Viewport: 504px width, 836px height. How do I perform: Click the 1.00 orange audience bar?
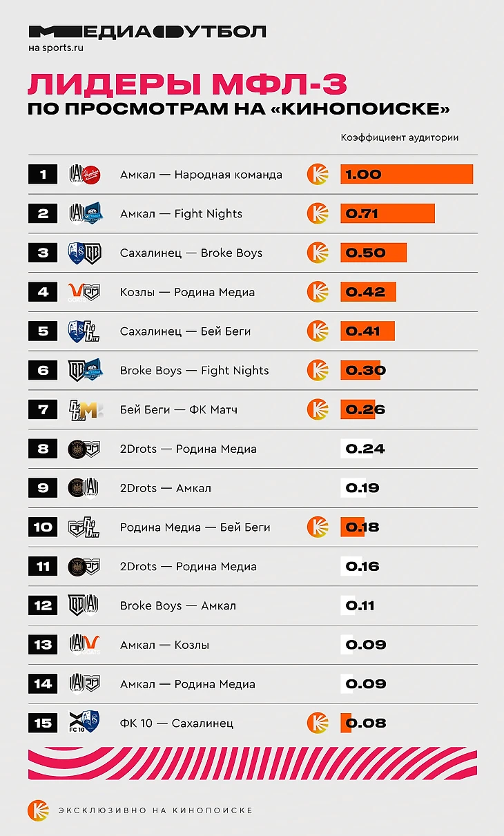tap(406, 175)
